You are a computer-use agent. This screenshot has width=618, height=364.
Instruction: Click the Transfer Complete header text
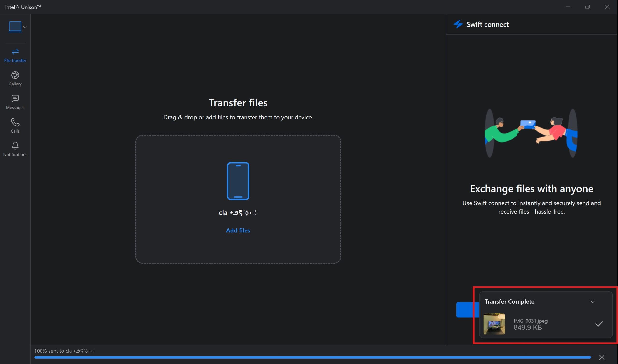[x=509, y=301]
